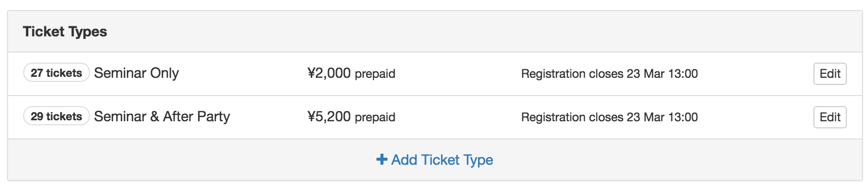Click the 27 tickets badge

coord(57,73)
